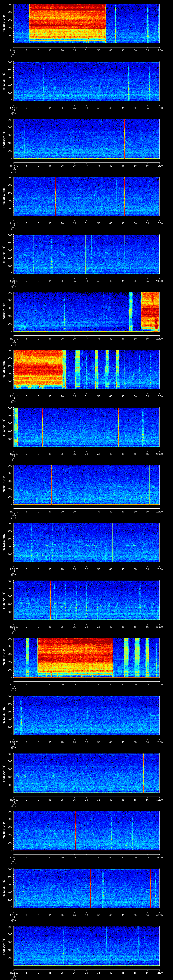Open the spectrogram panel starting at 1:25:00

pos(87,543)
